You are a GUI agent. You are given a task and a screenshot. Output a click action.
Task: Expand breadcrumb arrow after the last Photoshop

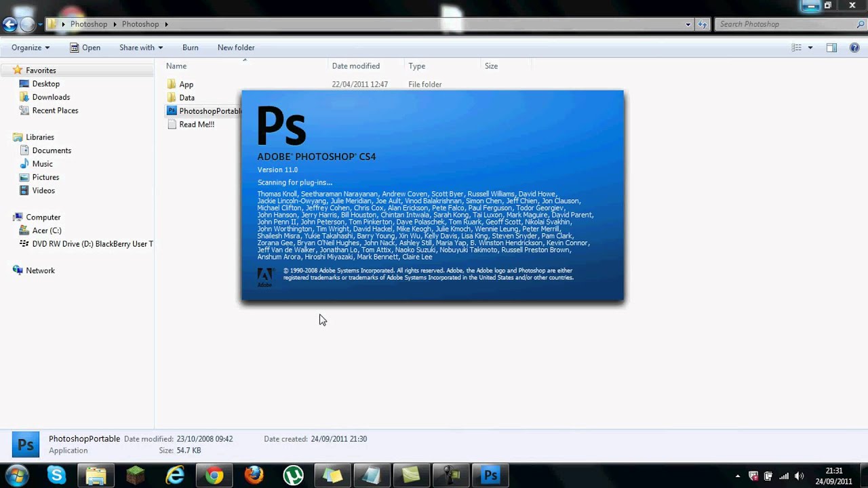pos(166,24)
